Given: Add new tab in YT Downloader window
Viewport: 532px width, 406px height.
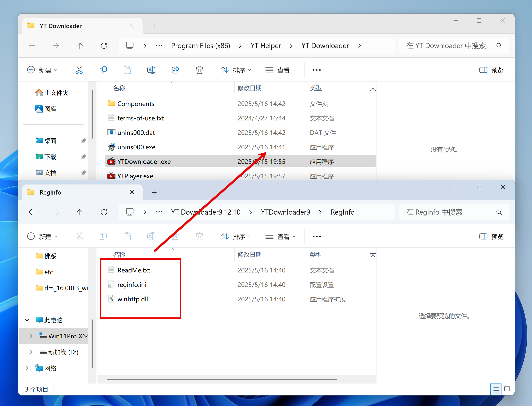Looking at the screenshot, I should pyautogui.click(x=154, y=26).
